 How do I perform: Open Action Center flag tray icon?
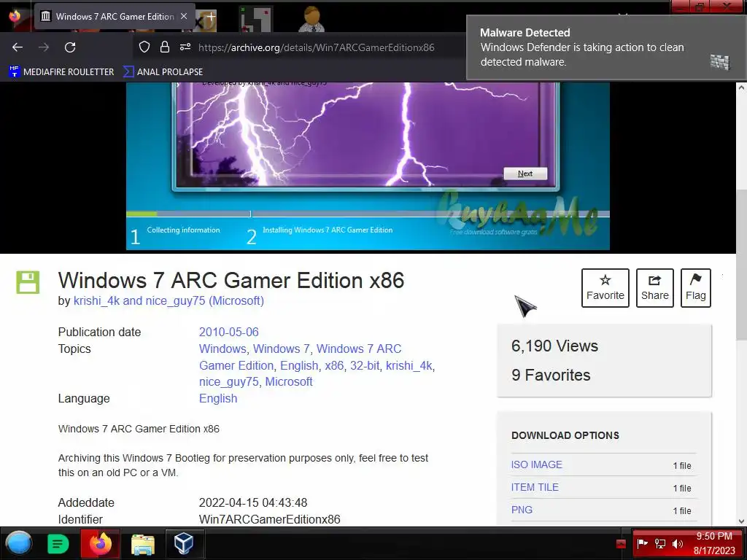click(x=642, y=543)
